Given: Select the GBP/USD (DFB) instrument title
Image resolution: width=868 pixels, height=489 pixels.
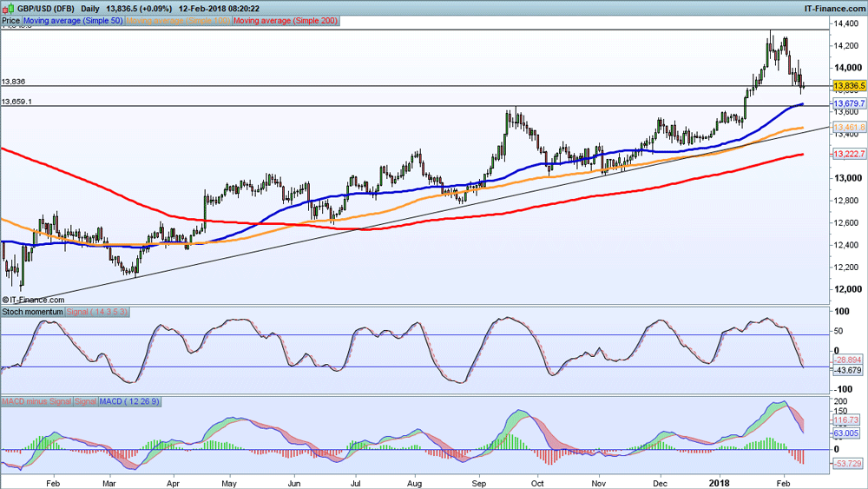Looking at the screenshot, I should click(46, 9).
